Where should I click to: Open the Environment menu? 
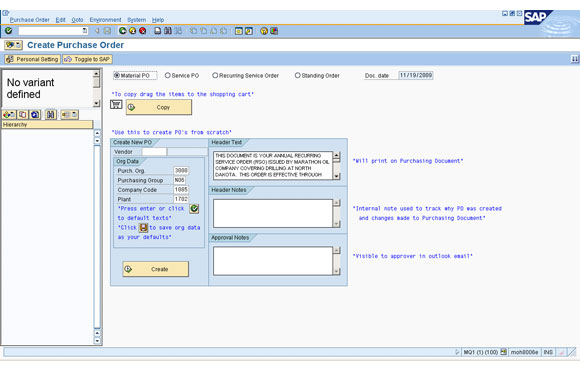[105, 20]
